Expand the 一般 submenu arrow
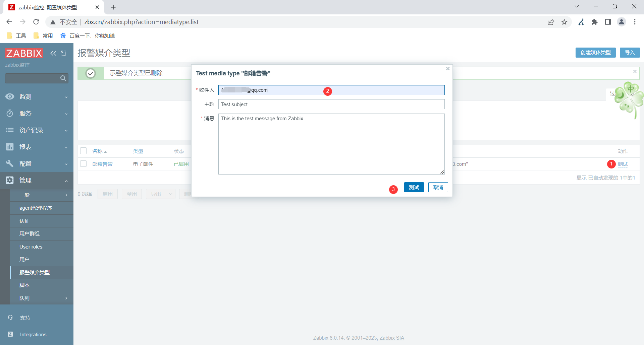Image resolution: width=644 pixels, height=345 pixels. (x=66, y=195)
